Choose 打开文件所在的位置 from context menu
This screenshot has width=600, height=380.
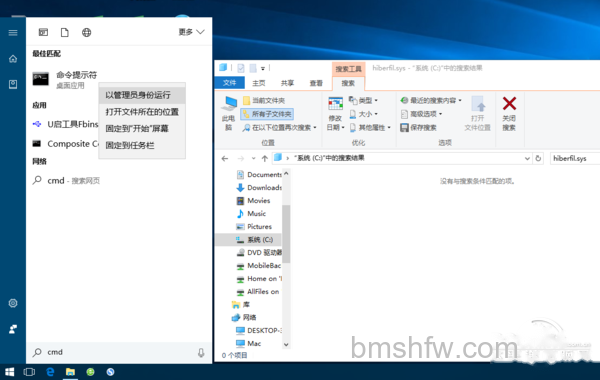142,112
